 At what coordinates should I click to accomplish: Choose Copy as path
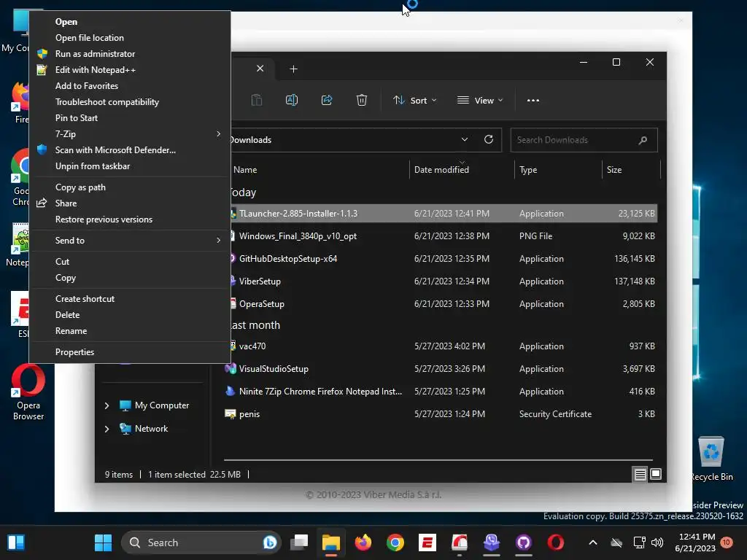click(130, 187)
